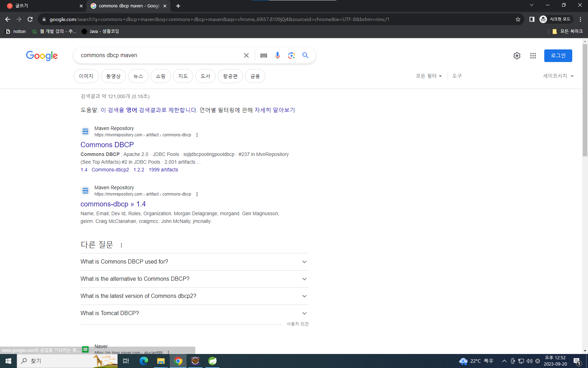Expand the latest version of Commons dbcp2 question
Image resolution: width=588 pixels, height=368 pixels.
click(x=195, y=296)
